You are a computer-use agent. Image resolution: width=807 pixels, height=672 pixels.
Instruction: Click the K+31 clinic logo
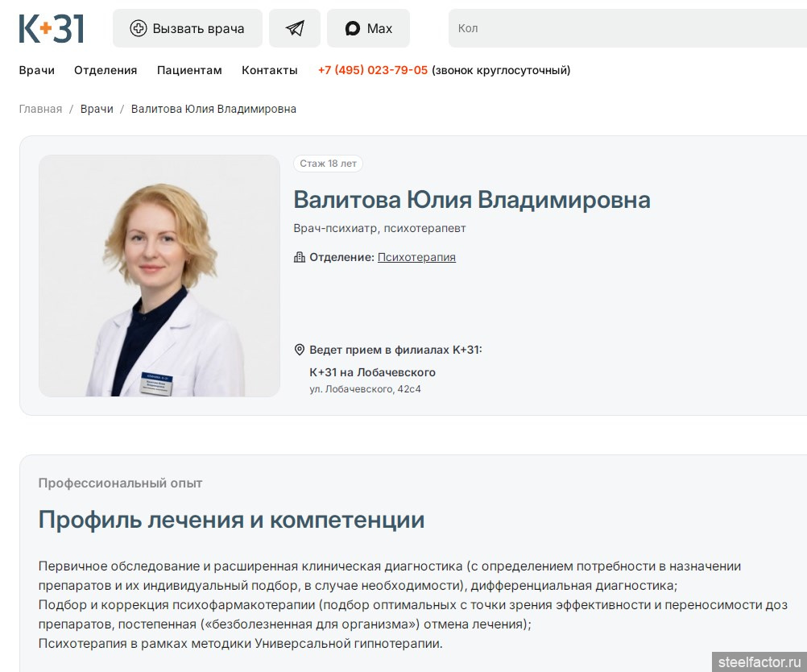click(x=52, y=28)
